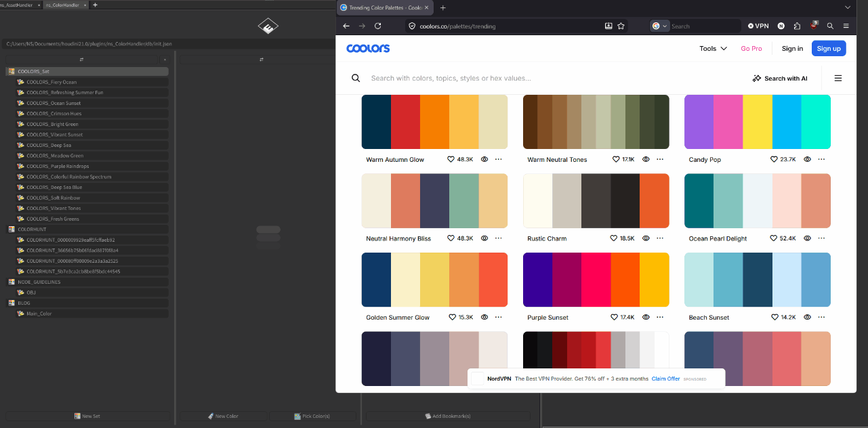Click the purple swatch in Candy Pop
This screenshot has width=868, height=428.
point(699,122)
